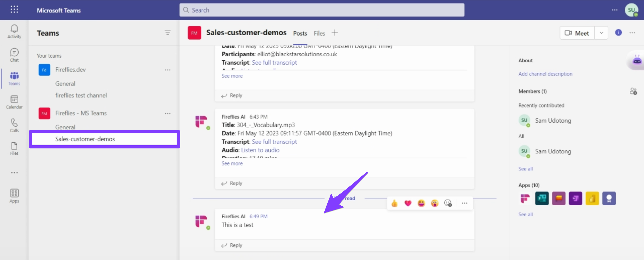
Task: Open settings and more in title bar
Action: click(614, 10)
